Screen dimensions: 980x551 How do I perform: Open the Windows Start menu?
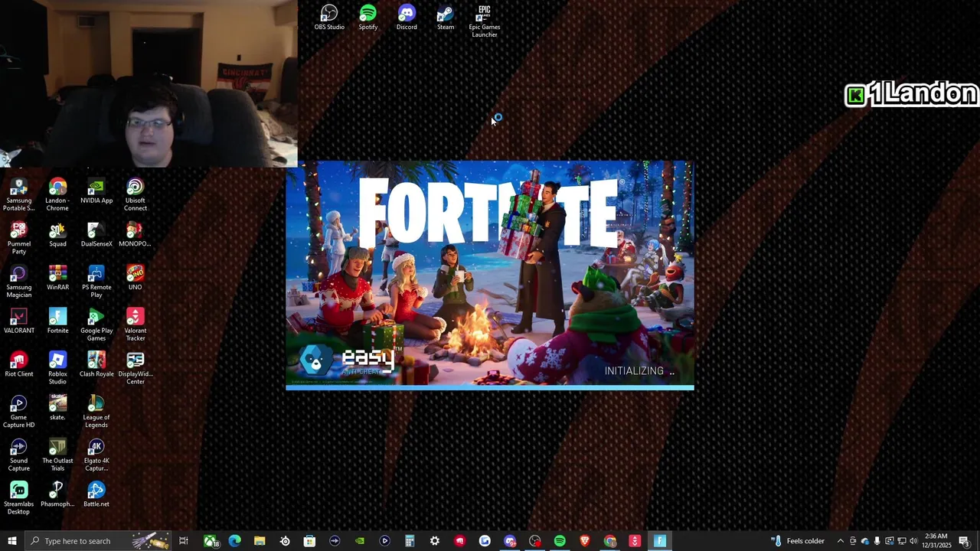click(11, 541)
